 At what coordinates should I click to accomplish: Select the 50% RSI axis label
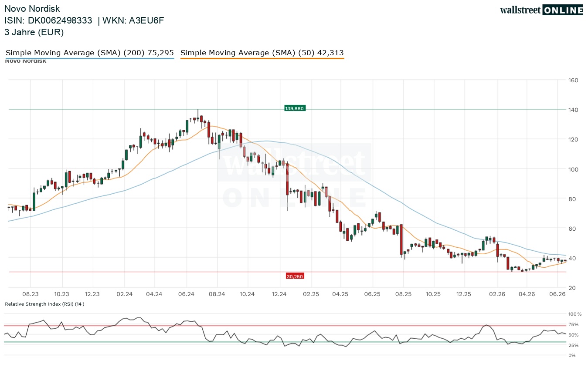click(574, 335)
